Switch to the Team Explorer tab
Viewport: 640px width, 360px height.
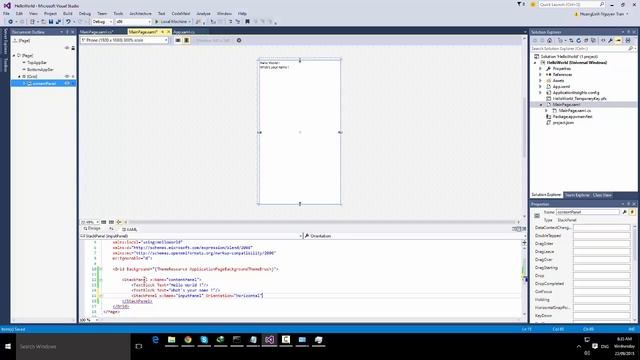coord(577,195)
